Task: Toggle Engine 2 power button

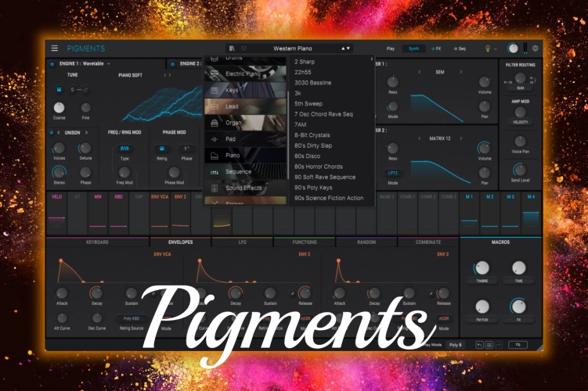Action: pos(172,64)
